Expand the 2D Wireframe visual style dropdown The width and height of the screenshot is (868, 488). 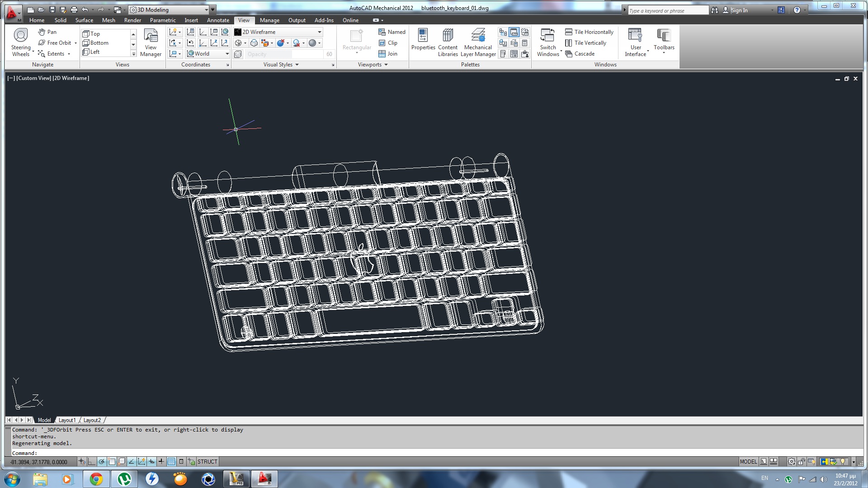(319, 32)
